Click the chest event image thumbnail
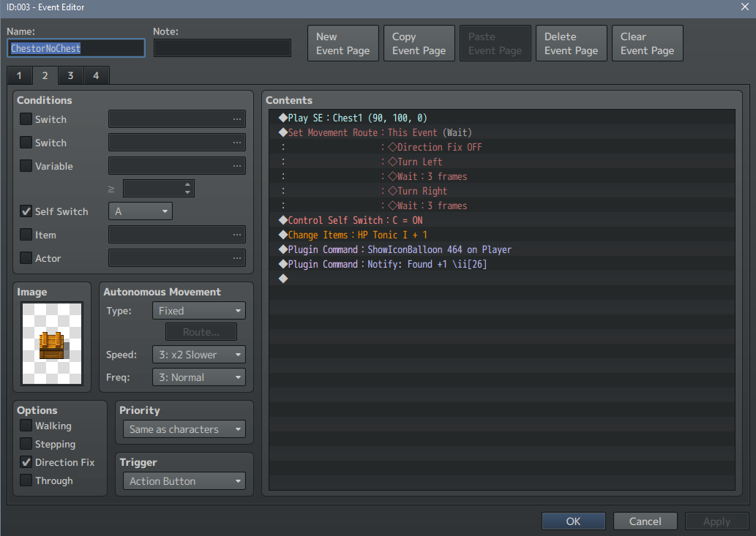The height and width of the screenshot is (536, 756). 52,344
